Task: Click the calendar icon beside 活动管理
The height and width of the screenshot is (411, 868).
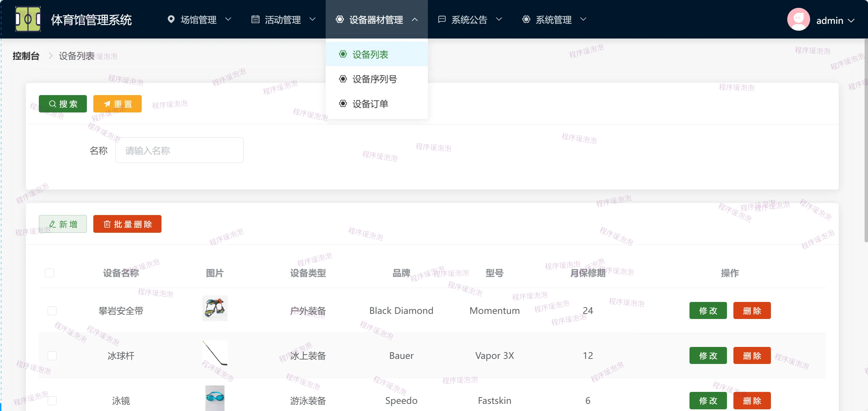Action: tap(255, 19)
